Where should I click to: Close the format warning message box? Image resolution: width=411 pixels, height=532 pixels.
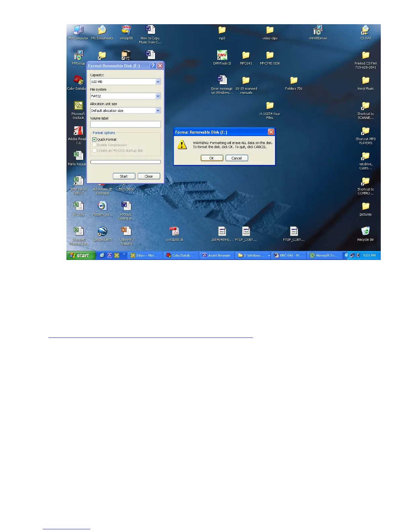pos(271,132)
